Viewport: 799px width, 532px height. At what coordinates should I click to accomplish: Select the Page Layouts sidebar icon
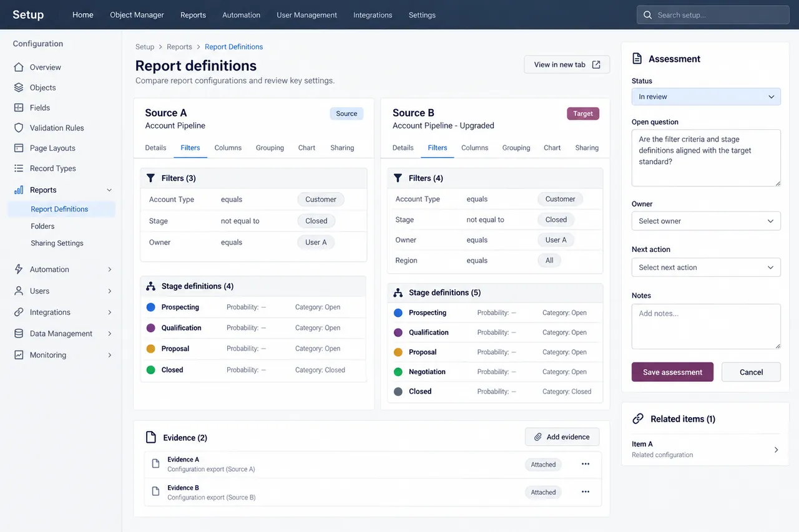coord(19,148)
